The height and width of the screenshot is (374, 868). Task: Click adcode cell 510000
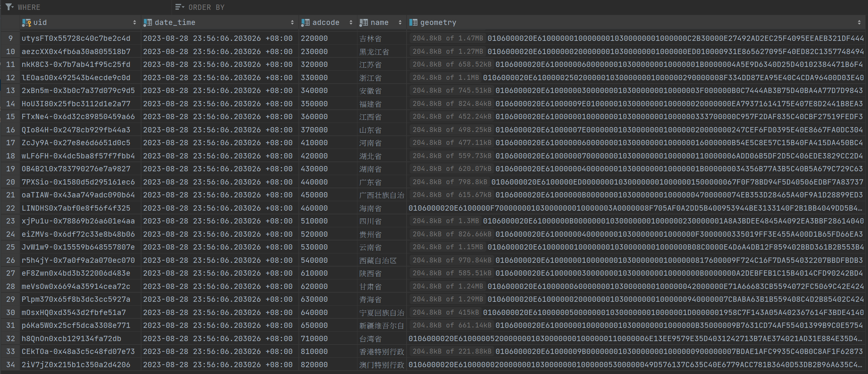tap(328, 221)
